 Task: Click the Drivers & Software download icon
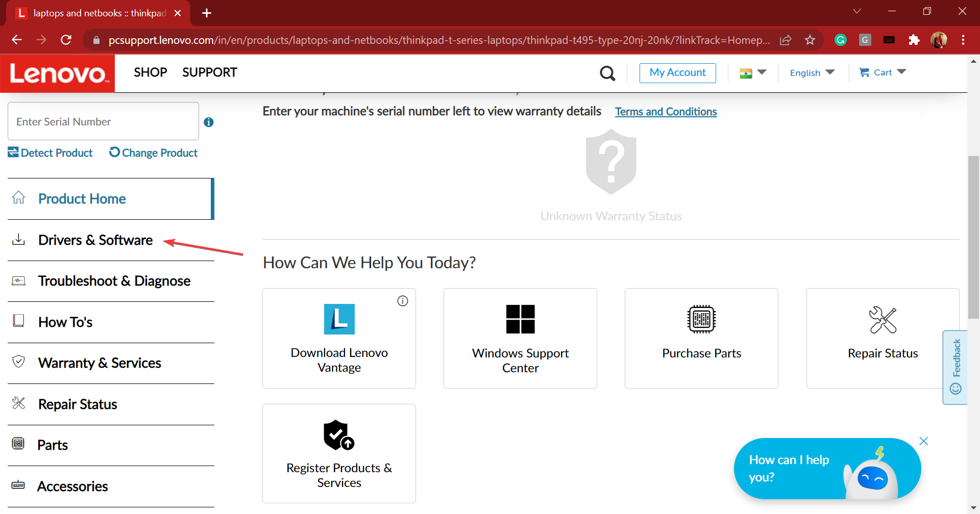click(19, 239)
